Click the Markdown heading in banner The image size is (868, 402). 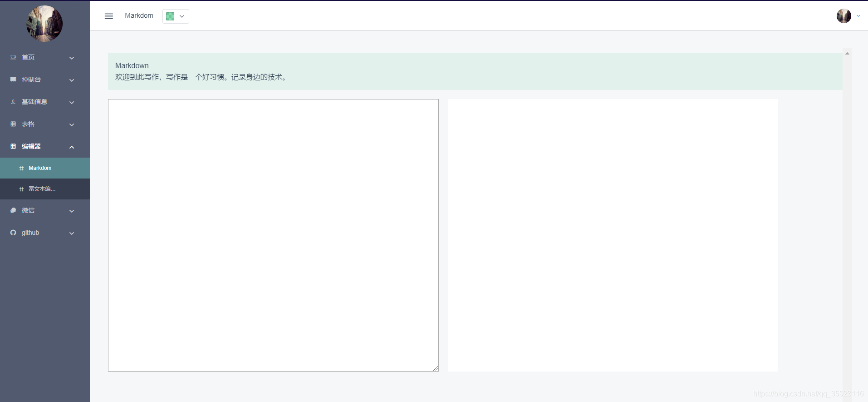coord(132,65)
